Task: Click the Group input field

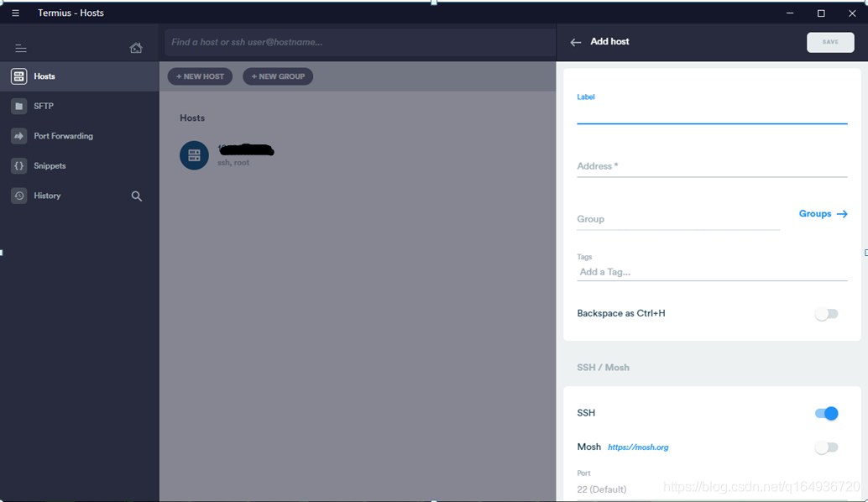Action: pyautogui.click(x=678, y=219)
